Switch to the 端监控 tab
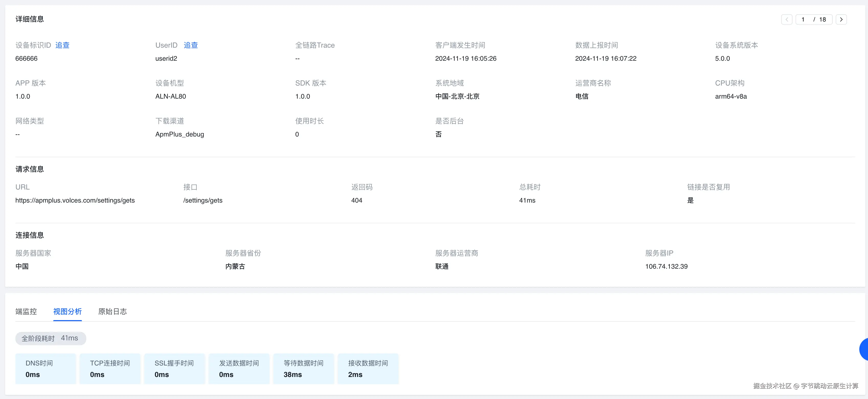 tap(26, 311)
